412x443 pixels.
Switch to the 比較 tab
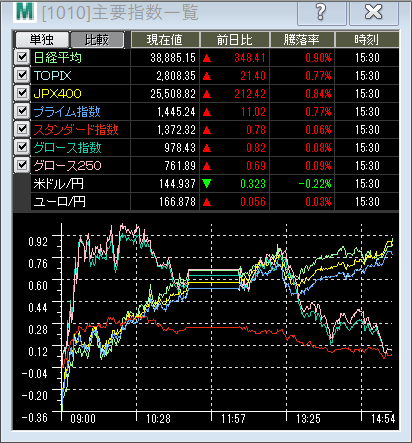click(97, 40)
